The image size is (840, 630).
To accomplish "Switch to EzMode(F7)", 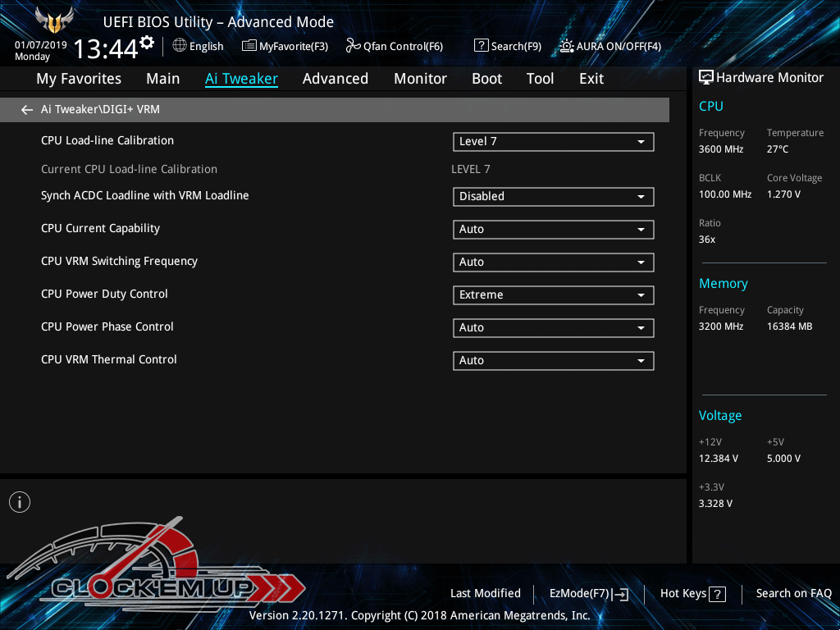I will (588, 594).
